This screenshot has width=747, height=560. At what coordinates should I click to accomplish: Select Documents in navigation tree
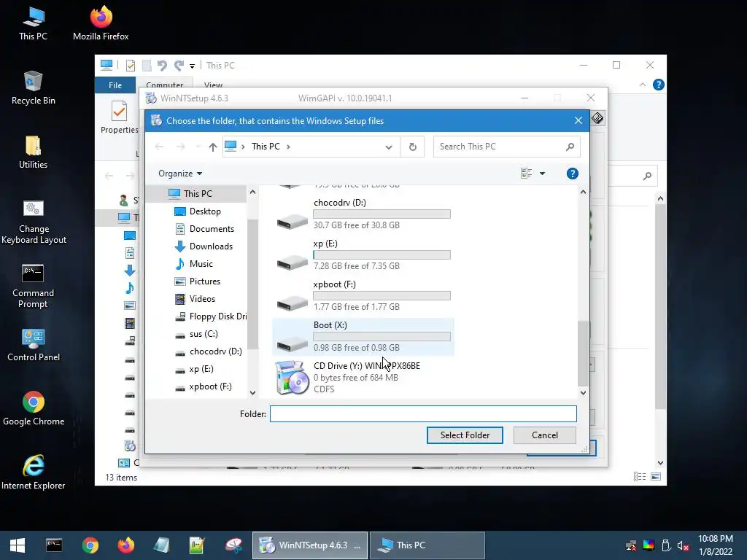(x=212, y=229)
